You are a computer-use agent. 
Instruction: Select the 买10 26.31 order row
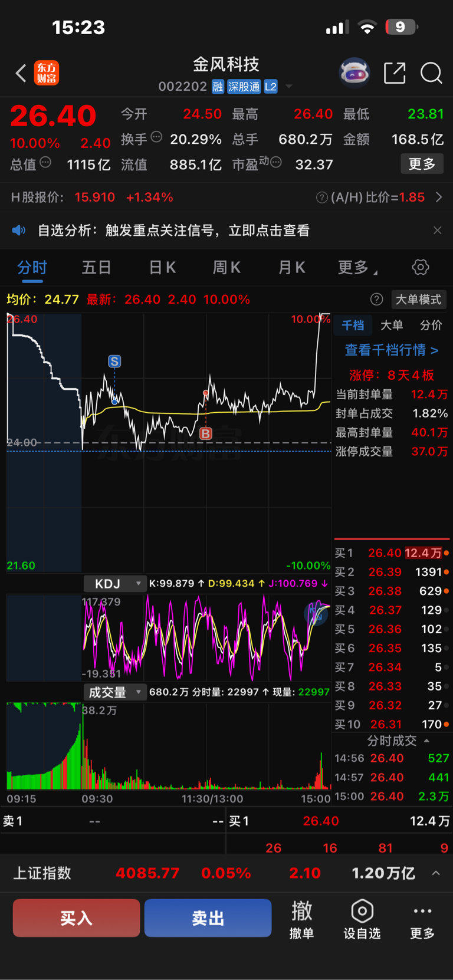(x=392, y=724)
